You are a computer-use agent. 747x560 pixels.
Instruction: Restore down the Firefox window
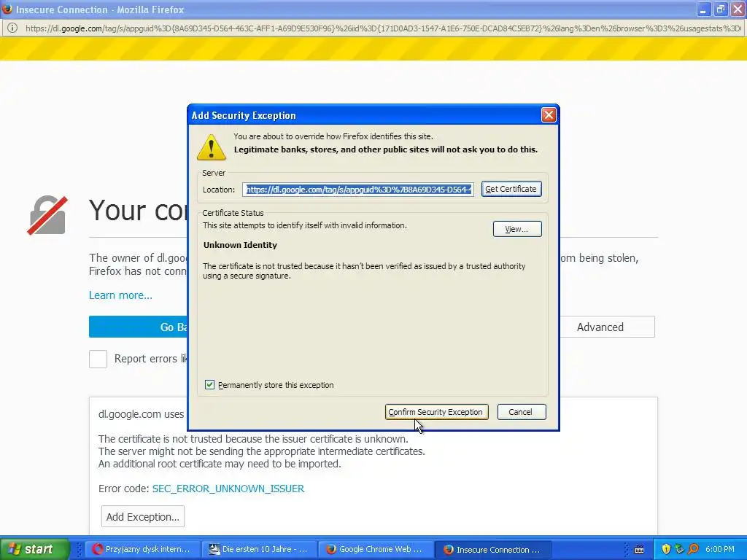pyautogui.click(x=720, y=9)
